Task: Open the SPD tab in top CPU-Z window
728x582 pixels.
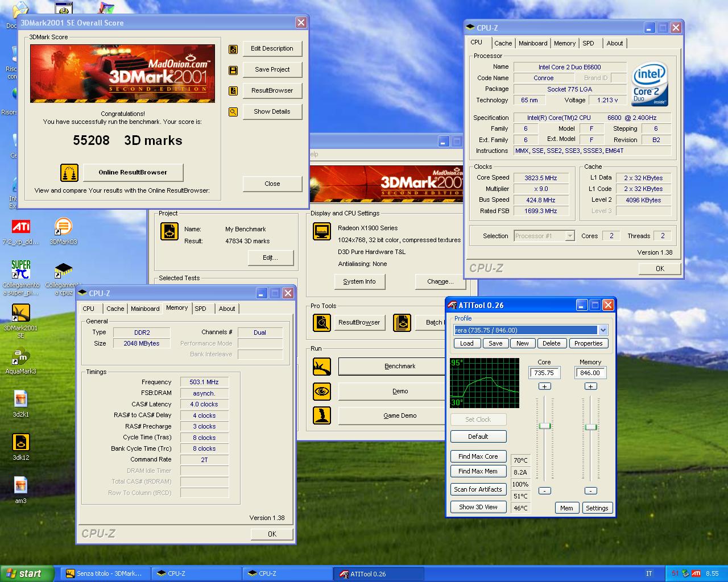Action: click(588, 43)
